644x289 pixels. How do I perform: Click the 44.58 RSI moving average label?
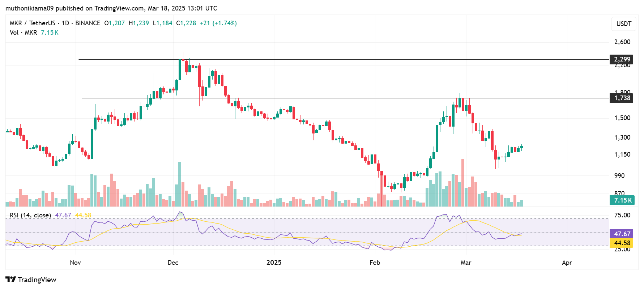(622, 243)
